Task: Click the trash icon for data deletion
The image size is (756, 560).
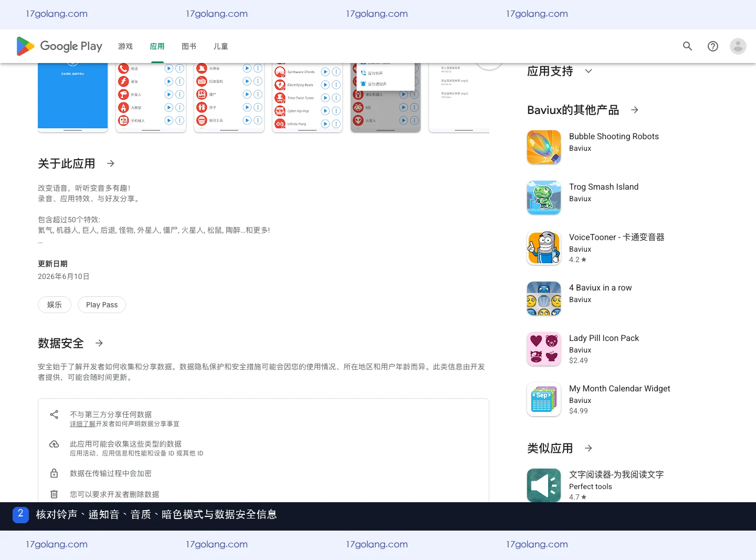Action: click(x=54, y=494)
